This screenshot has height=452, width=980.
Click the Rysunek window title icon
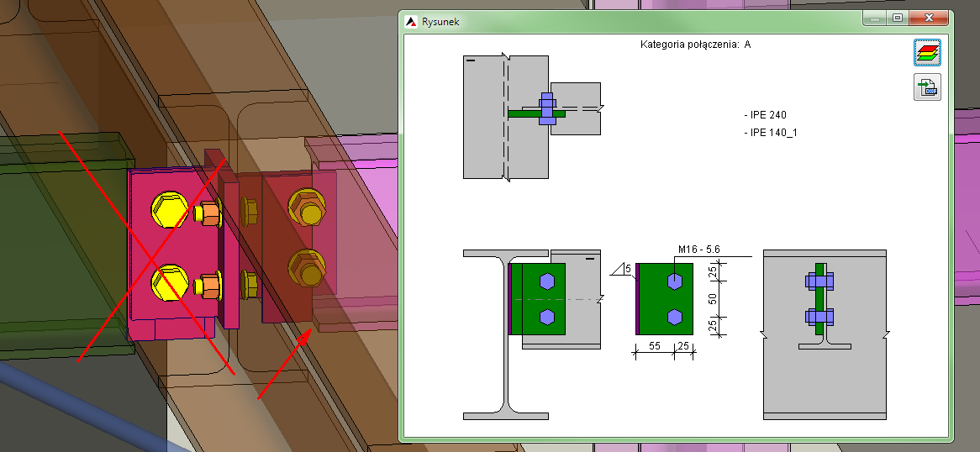411,22
